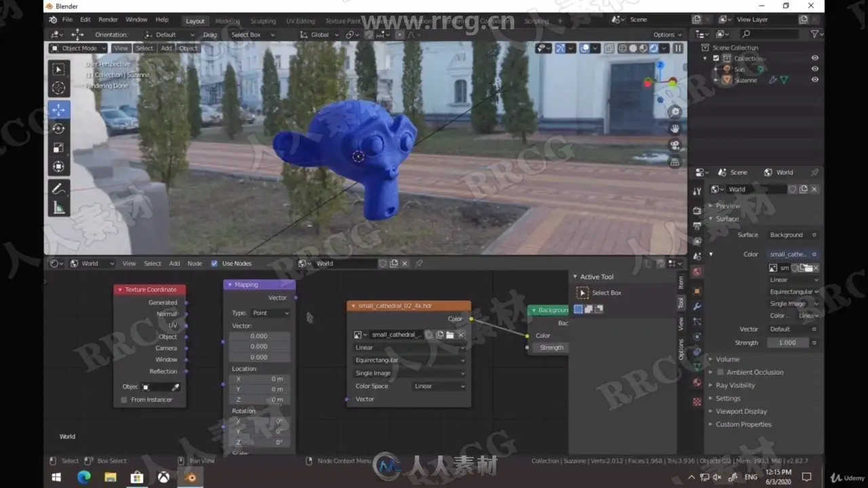This screenshot has height=488, width=868.
Task: Activate the Transform tool in viewport toolbar
Action: pos(59,166)
